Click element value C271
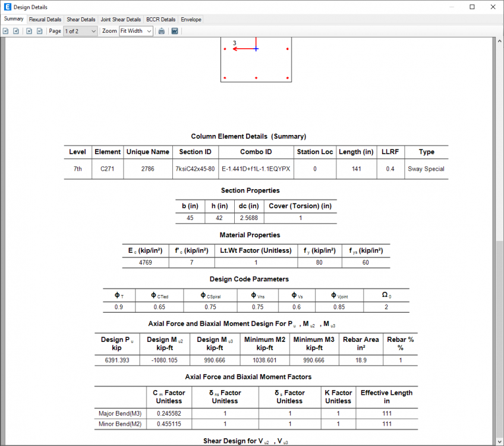This screenshot has width=504, height=446. (x=108, y=169)
